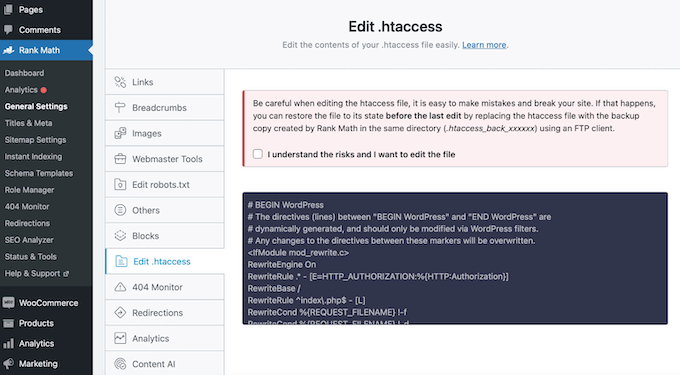
Task: Open WooCommerce in the admin menu
Action: pos(46,303)
